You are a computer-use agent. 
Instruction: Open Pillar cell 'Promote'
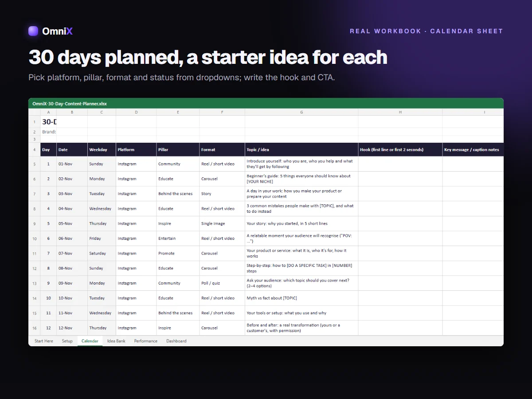[178, 254]
